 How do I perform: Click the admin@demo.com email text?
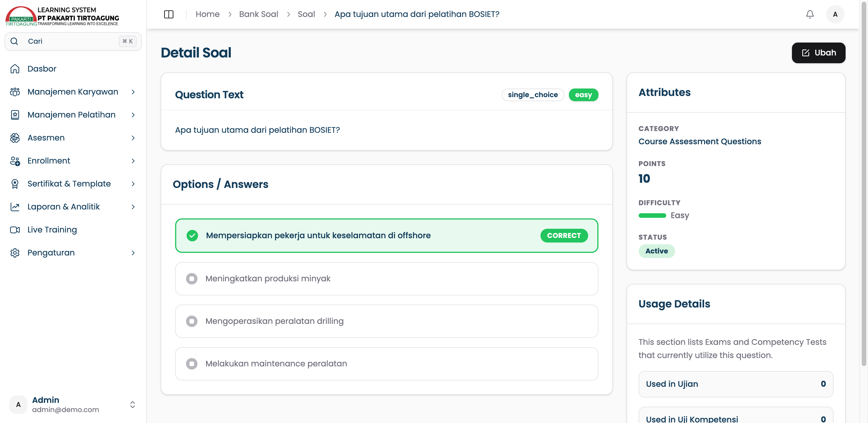click(65, 409)
